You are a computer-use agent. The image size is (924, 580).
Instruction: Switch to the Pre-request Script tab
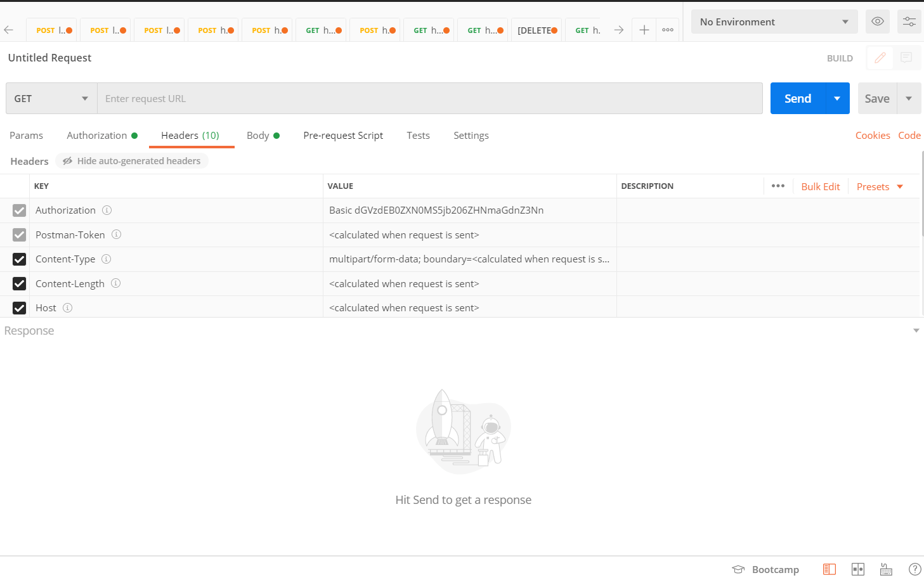pyautogui.click(x=343, y=135)
